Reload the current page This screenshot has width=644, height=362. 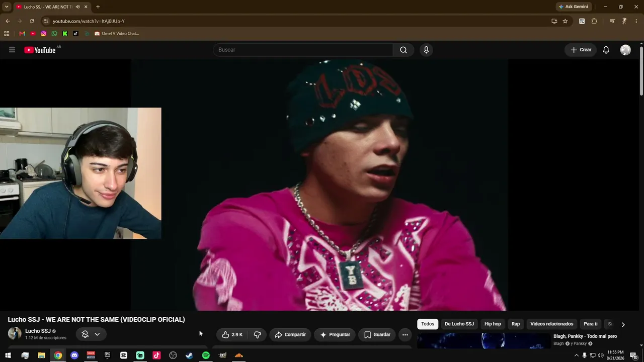click(32, 21)
